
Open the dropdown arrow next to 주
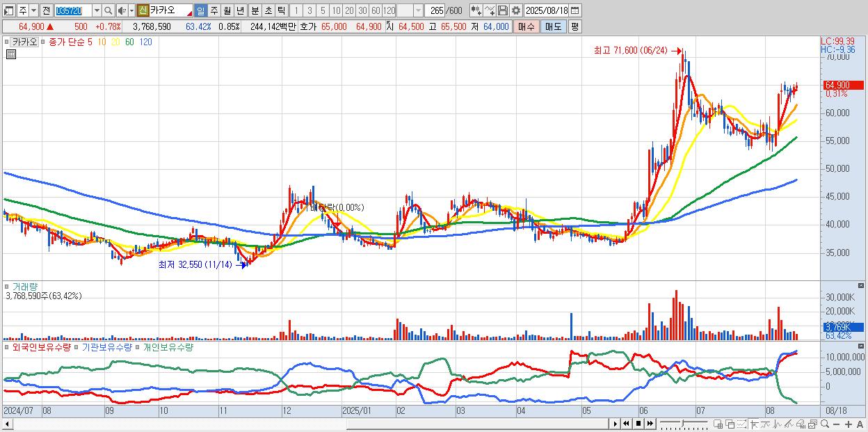(x=33, y=10)
